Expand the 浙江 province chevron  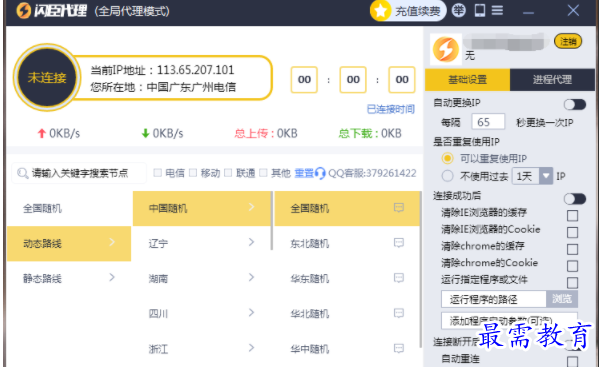coord(251,348)
